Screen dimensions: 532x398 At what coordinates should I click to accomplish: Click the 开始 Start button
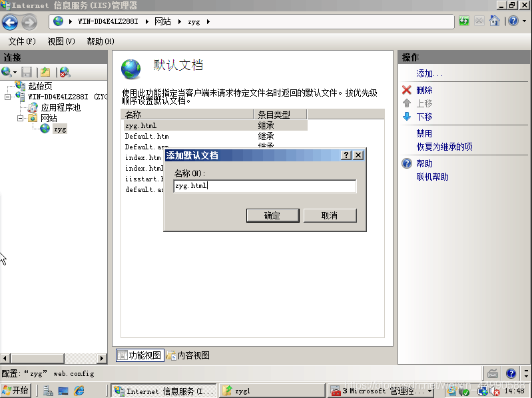tap(16, 391)
